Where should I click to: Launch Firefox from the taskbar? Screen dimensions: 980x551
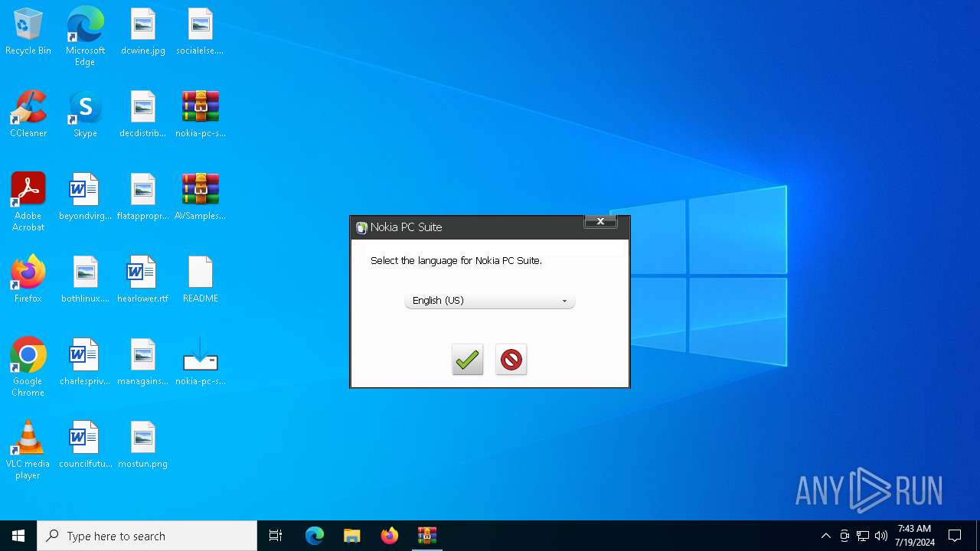tap(390, 536)
